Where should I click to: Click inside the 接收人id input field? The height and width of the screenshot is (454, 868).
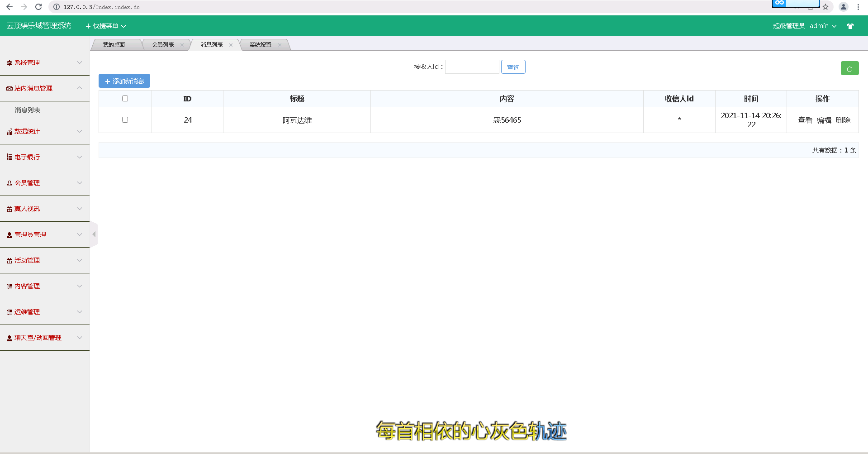pyautogui.click(x=472, y=67)
